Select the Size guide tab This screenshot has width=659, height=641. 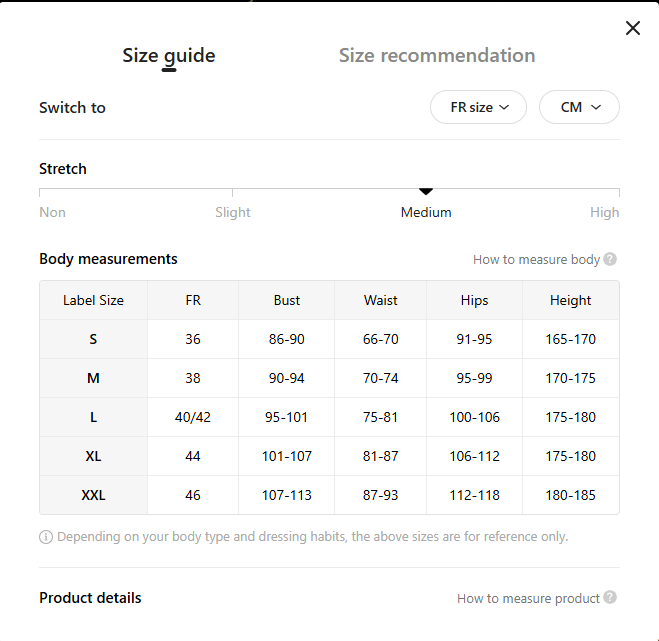point(169,56)
